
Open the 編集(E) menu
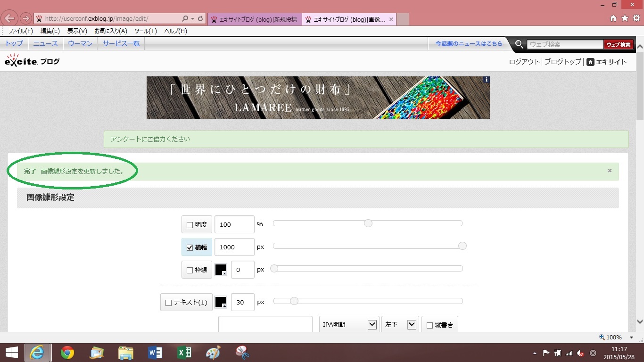50,31
